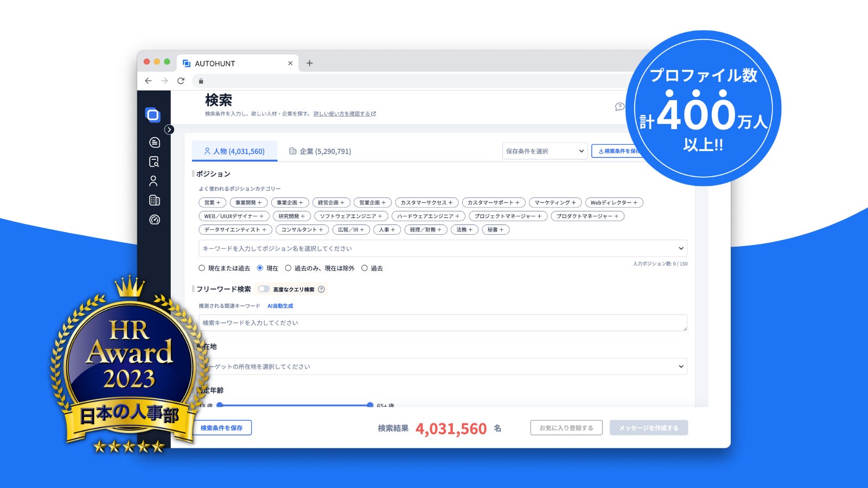
Task: Click the lock icon in the address bar
Action: point(201,81)
